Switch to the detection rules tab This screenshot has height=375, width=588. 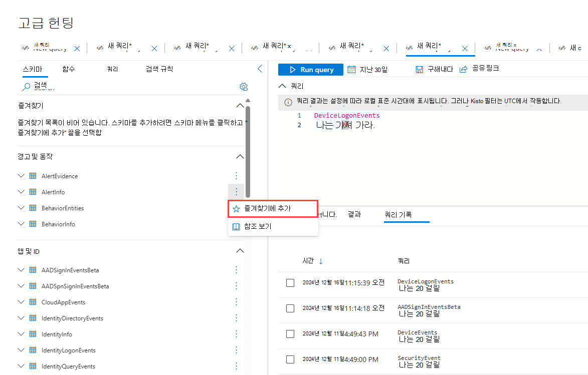(x=159, y=69)
